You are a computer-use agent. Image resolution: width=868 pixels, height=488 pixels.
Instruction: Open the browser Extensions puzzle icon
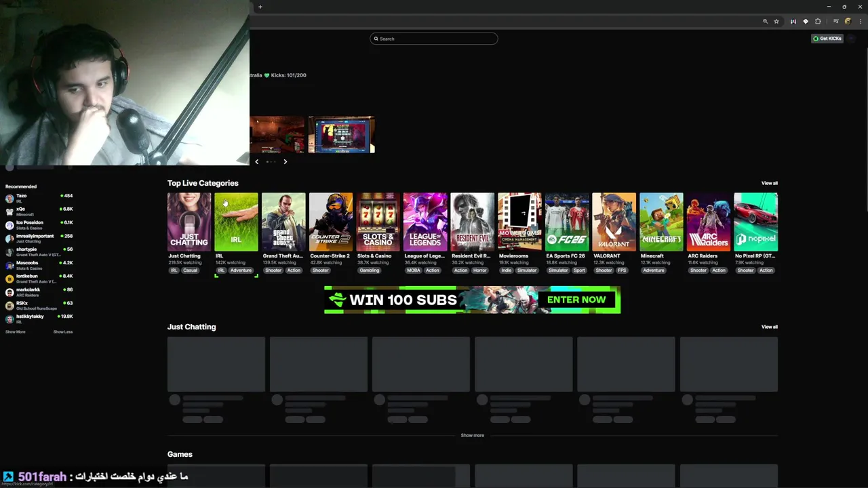click(x=818, y=22)
